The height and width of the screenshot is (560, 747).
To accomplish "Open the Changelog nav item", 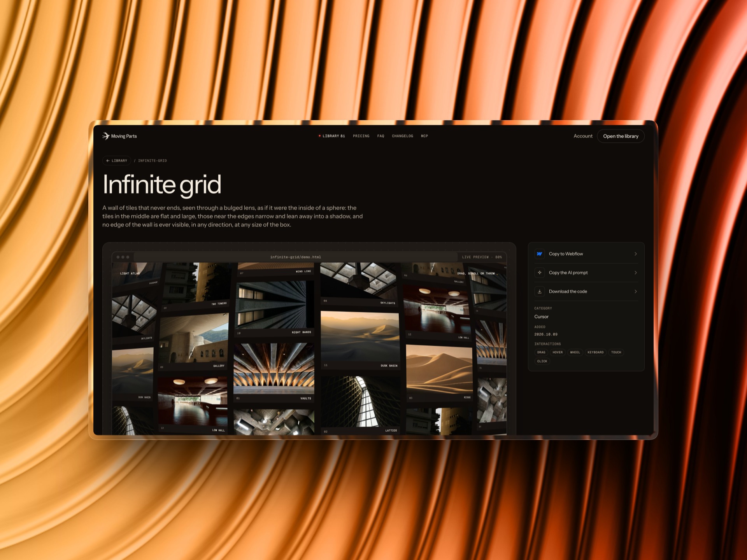I will (403, 136).
